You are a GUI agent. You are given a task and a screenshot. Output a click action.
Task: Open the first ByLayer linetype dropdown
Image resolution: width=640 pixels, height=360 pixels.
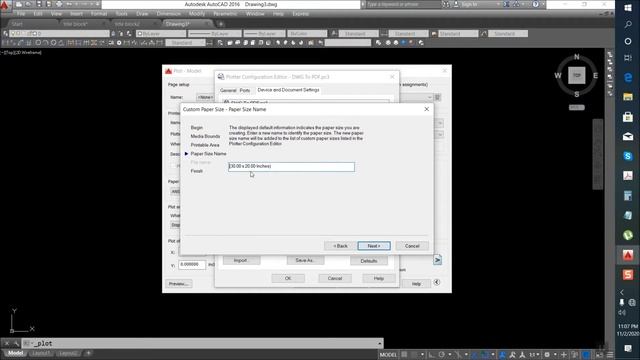click(214, 33)
